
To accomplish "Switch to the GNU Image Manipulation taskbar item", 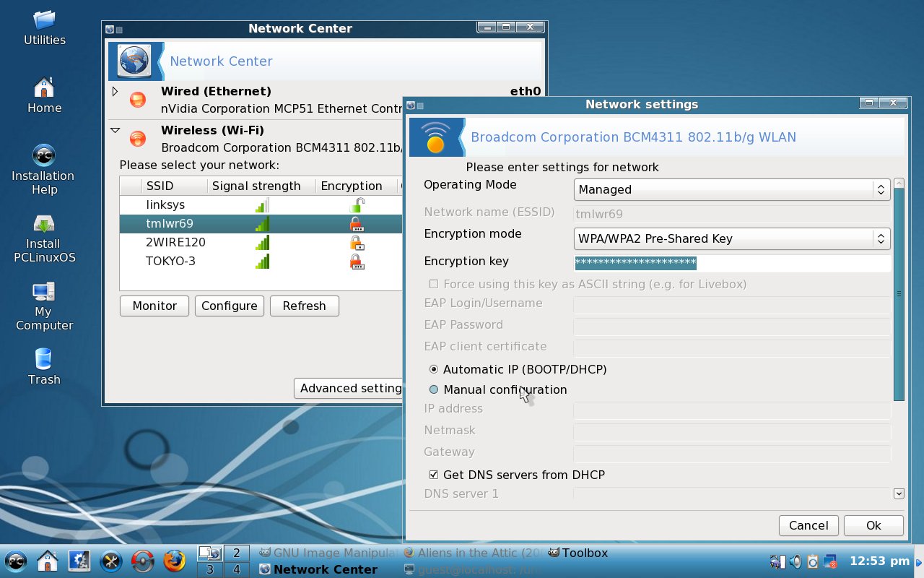I will [x=328, y=553].
